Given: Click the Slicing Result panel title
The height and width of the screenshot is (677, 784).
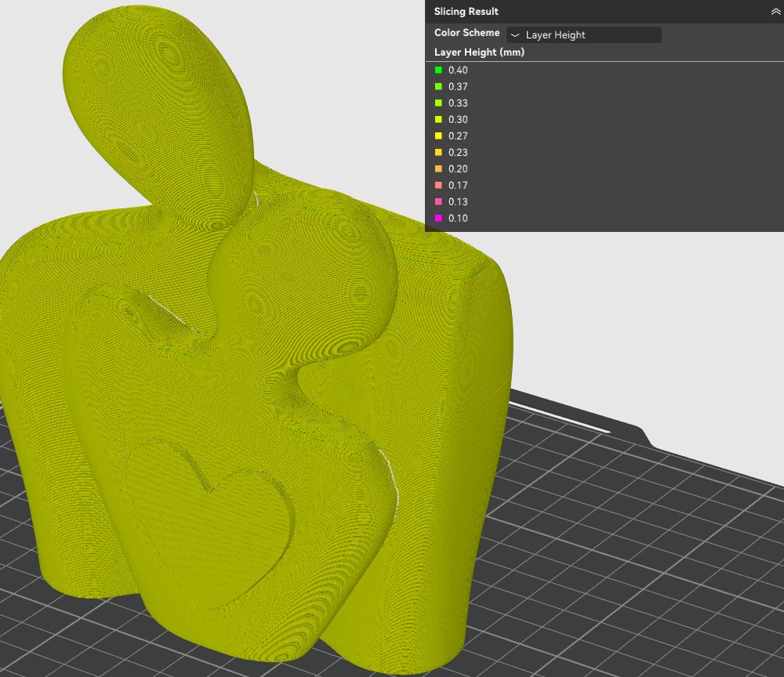Looking at the screenshot, I should tap(466, 12).
